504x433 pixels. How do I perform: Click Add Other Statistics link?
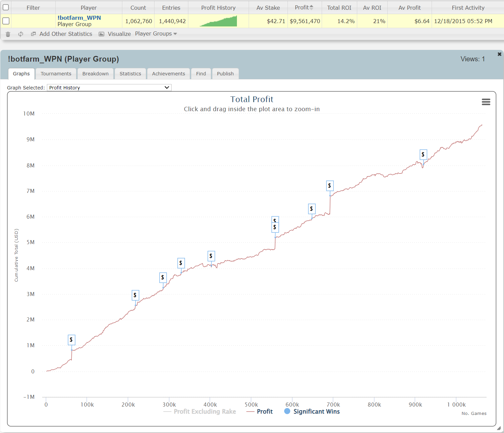pos(66,34)
